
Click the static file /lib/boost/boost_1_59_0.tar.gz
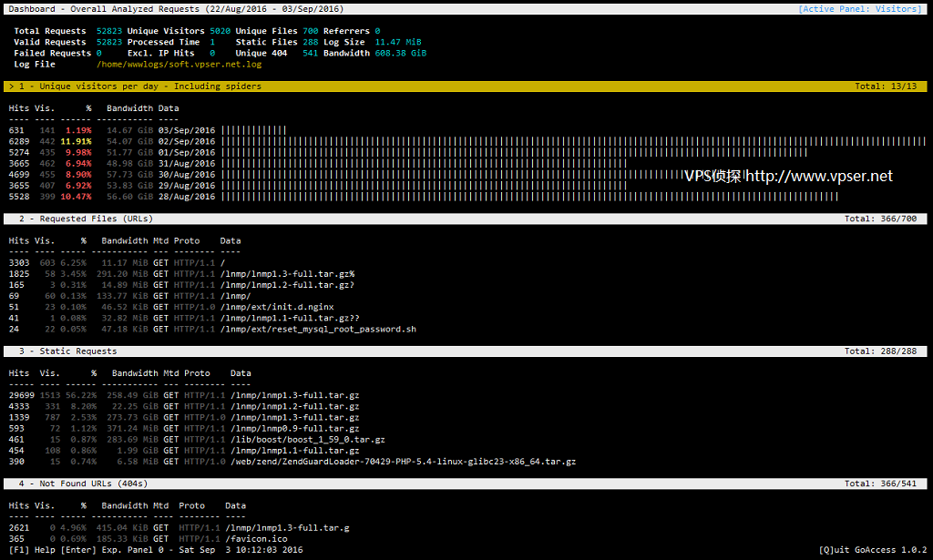pos(308,440)
